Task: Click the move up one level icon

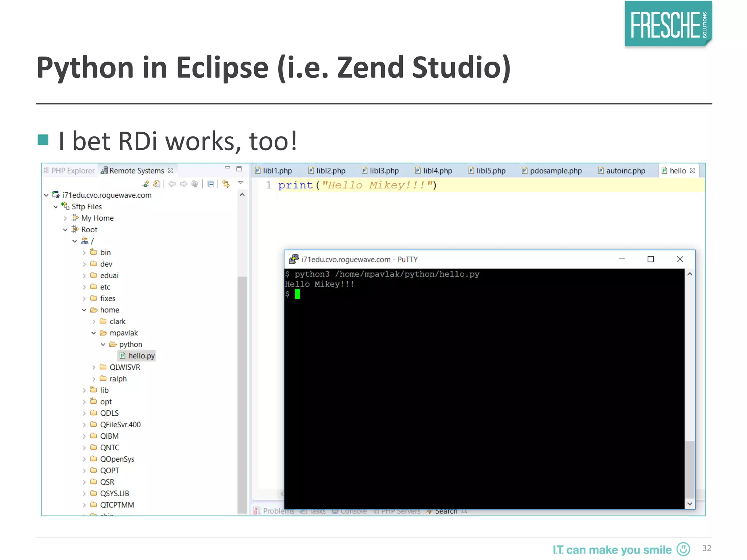Action: coord(195,184)
